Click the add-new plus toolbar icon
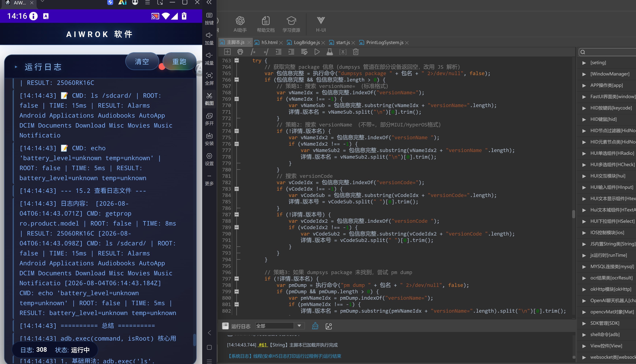 227,52
